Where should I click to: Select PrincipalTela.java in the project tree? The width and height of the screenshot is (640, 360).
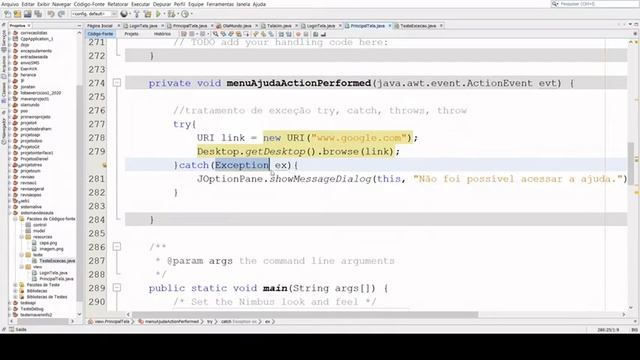tap(56, 279)
